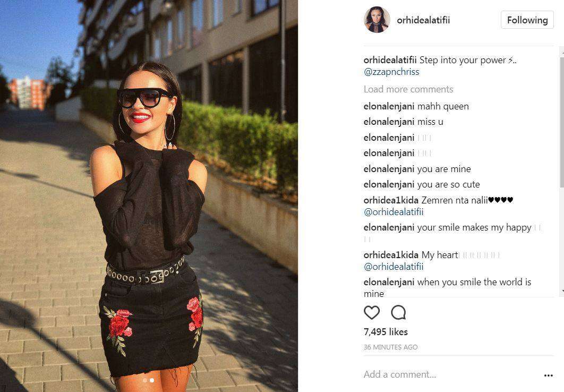
Task: View the 7,495 likes list
Action: coord(386,331)
